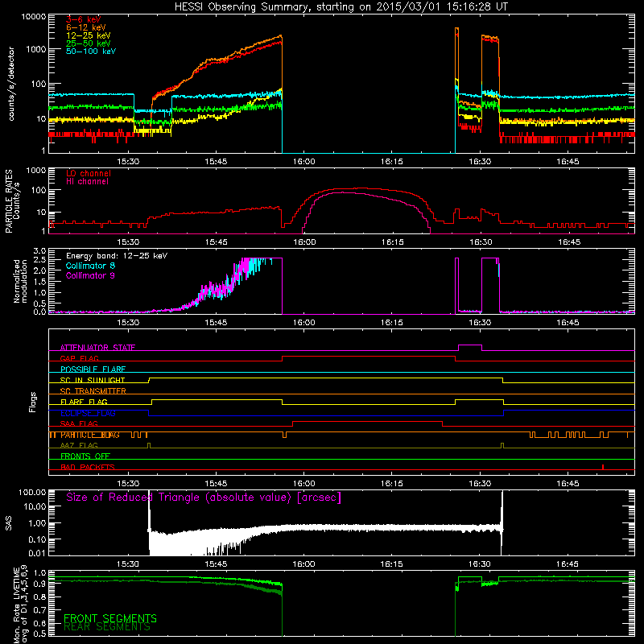Click the bad packets spike marker near 16:51
This screenshot has width=644, height=644.
point(602,467)
